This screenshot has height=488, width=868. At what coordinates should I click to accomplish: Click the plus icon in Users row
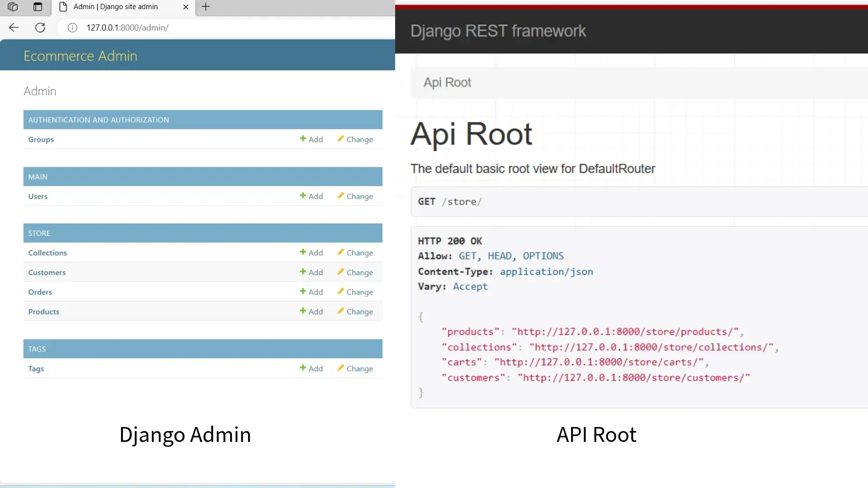click(x=303, y=196)
